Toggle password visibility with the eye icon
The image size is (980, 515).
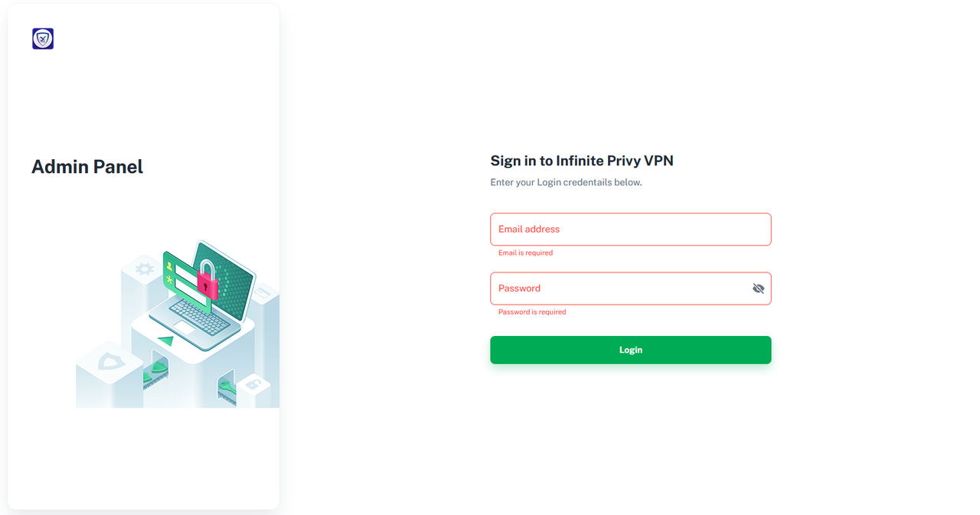(758, 288)
